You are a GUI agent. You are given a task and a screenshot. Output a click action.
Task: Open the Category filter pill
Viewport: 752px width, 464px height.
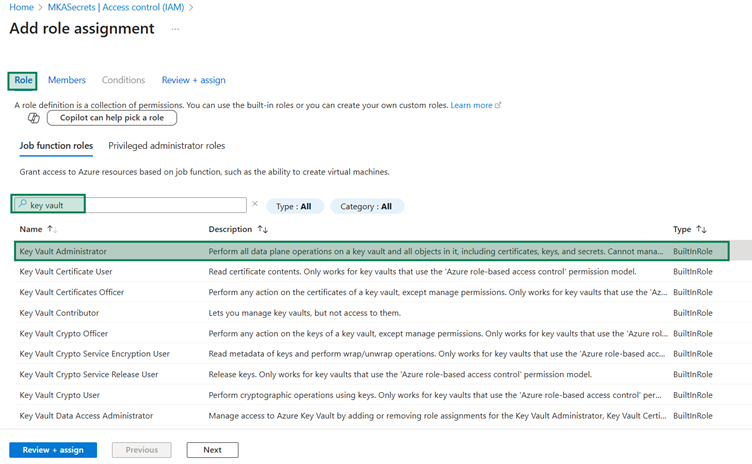click(x=367, y=206)
